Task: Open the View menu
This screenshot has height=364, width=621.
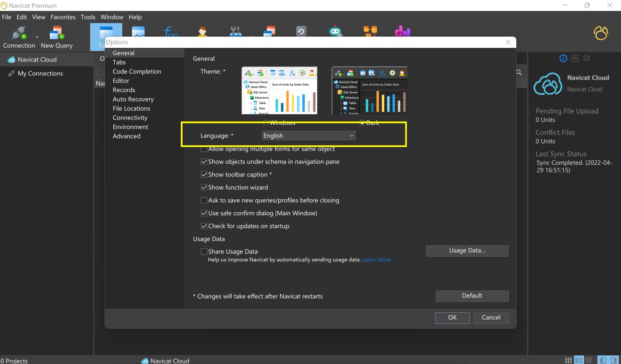Action: (x=38, y=17)
